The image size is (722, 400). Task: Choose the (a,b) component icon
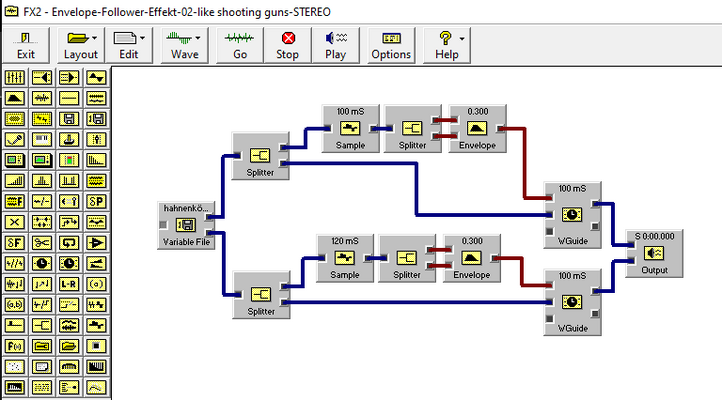pos(15,304)
